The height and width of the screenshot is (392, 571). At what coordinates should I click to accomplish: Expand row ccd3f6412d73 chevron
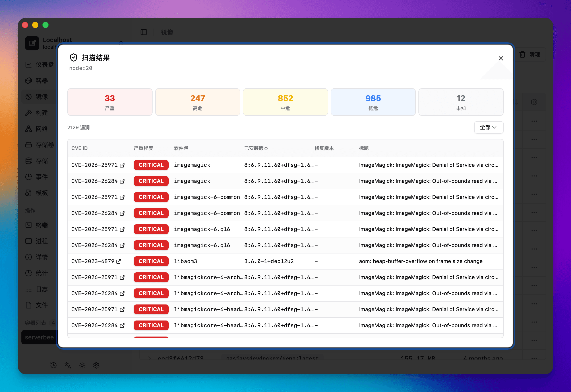point(149,358)
